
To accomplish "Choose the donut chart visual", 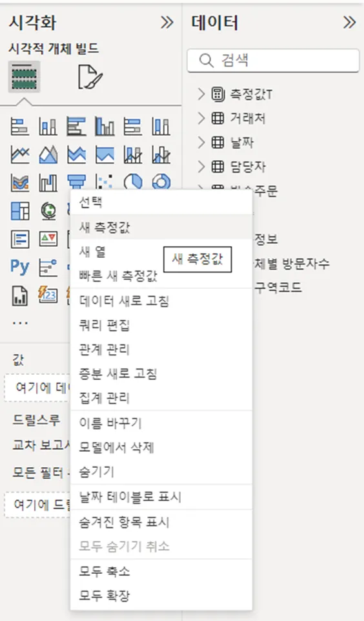I will coord(161,183).
